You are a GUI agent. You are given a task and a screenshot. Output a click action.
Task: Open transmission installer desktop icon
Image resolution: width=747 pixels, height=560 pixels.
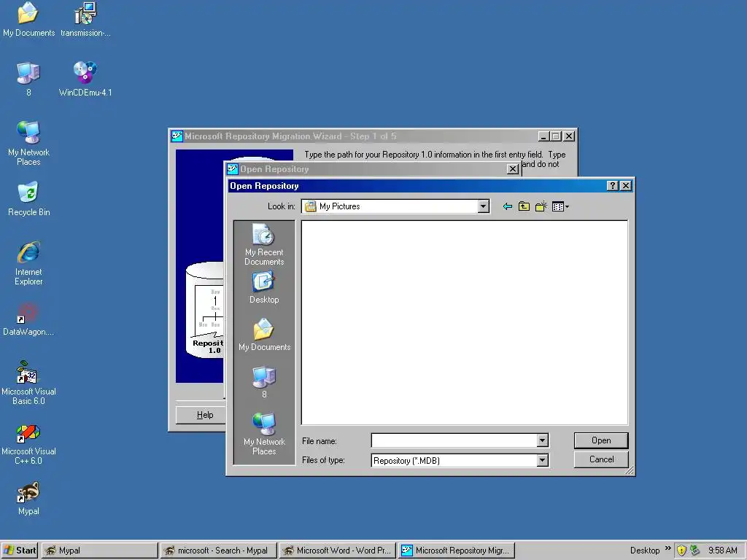pyautogui.click(x=85, y=20)
